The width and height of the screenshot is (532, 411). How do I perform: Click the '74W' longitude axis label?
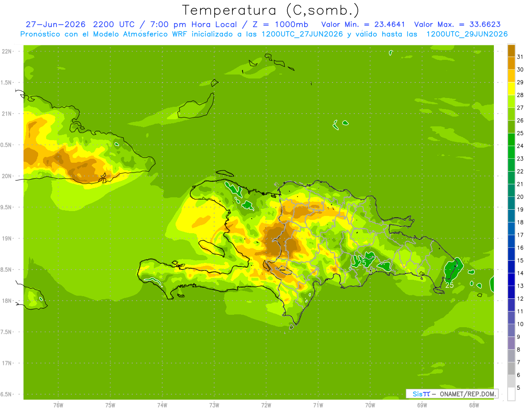click(x=162, y=406)
